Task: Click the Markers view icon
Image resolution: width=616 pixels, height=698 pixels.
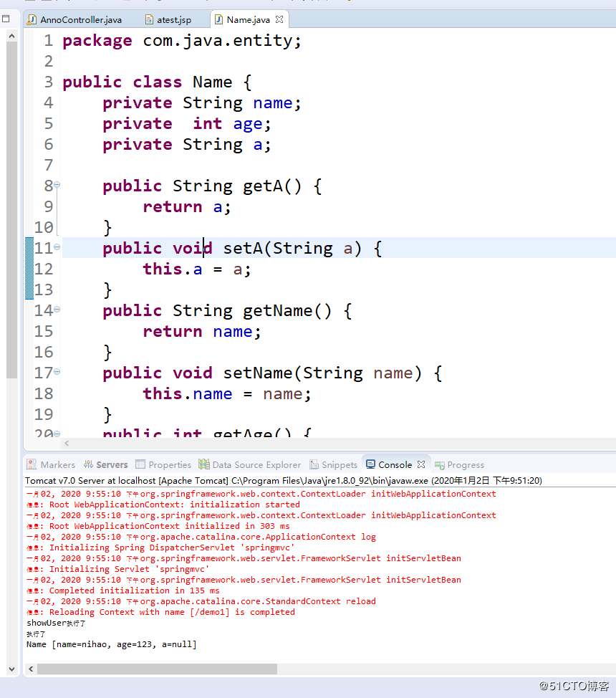Action: (x=32, y=464)
